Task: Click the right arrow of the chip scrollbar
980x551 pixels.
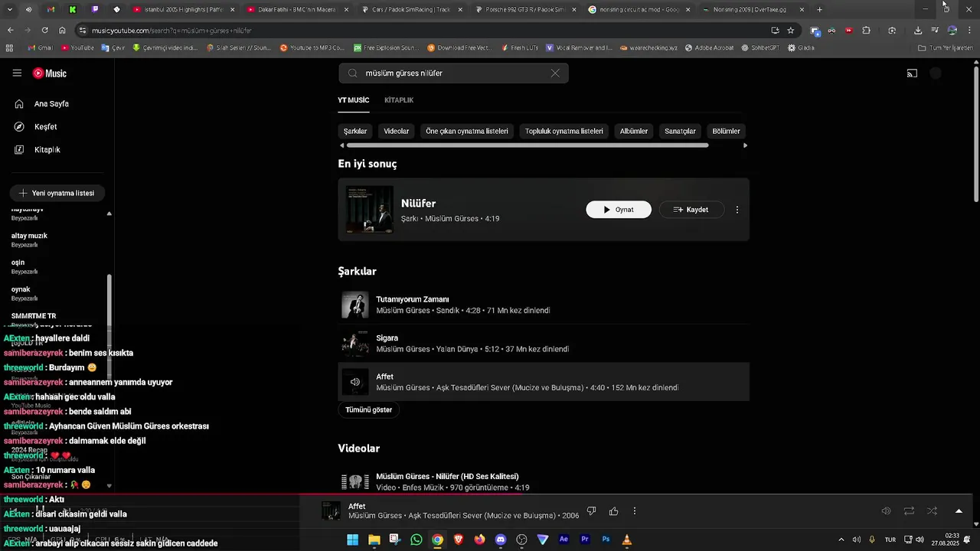Action: 745,145
